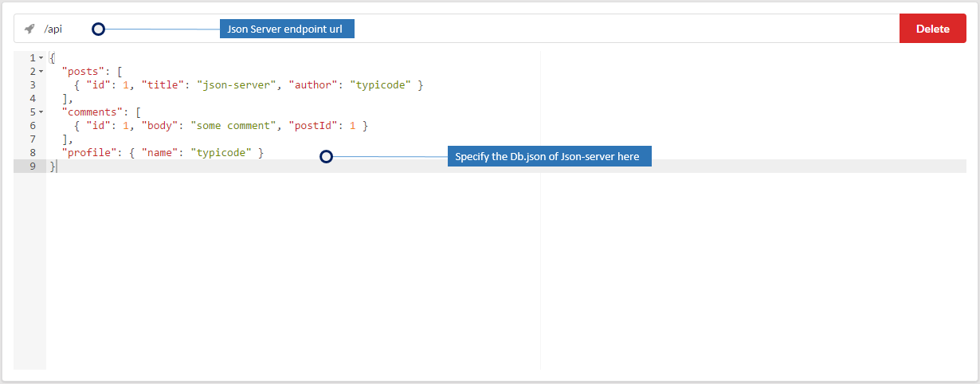Screen dimensions: 980x384
Task: Click the /api endpoint url input field
Action: coord(457,29)
